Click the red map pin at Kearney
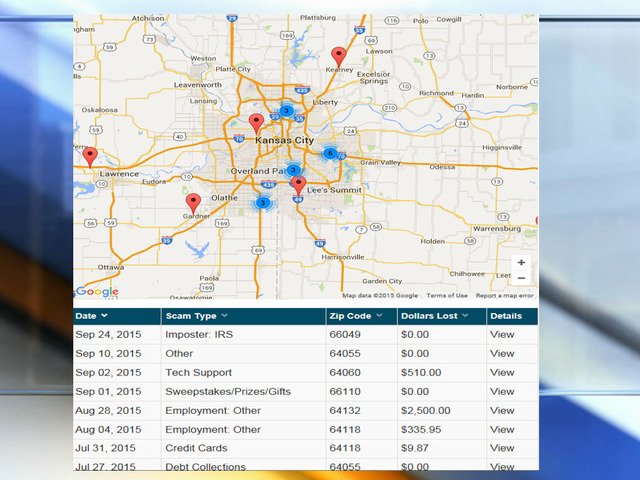The height and width of the screenshot is (480, 640). pos(338,57)
